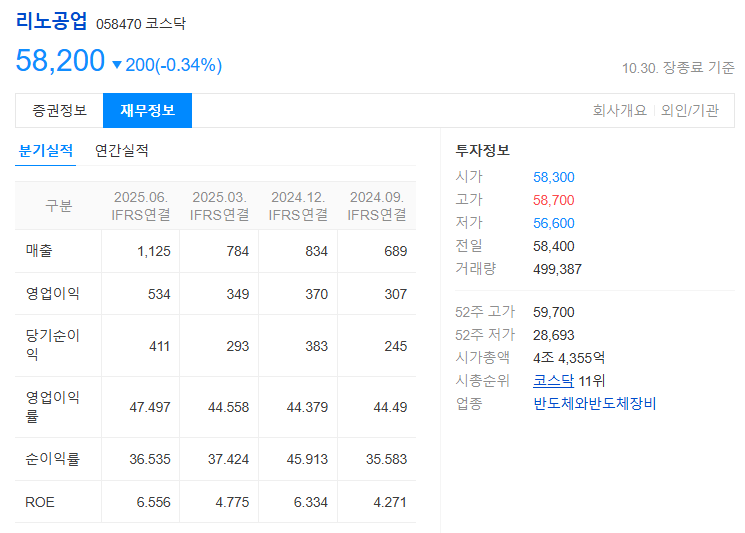Screen dimensions: 745x533
Task: Click the 당기순이익 value 293
Action: click(238, 346)
